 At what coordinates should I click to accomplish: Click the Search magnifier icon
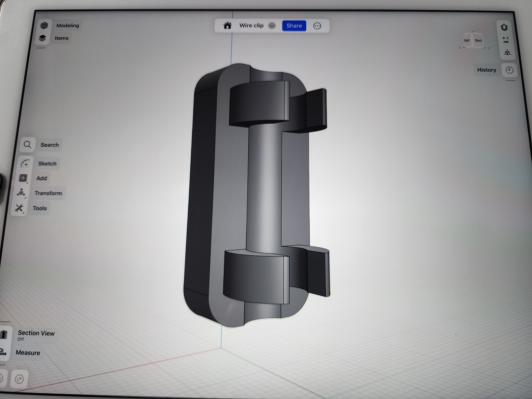[x=28, y=145]
